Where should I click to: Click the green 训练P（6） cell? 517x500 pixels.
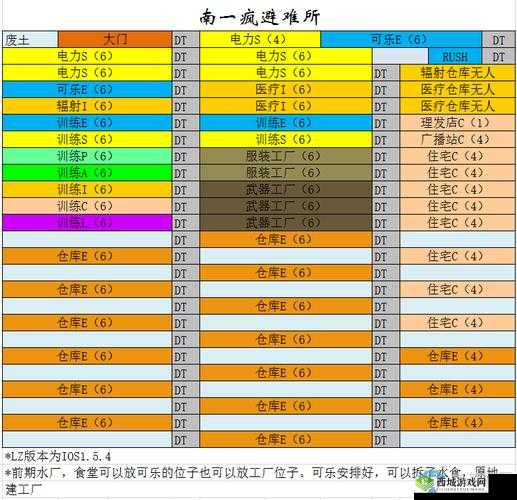pos(87,156)
